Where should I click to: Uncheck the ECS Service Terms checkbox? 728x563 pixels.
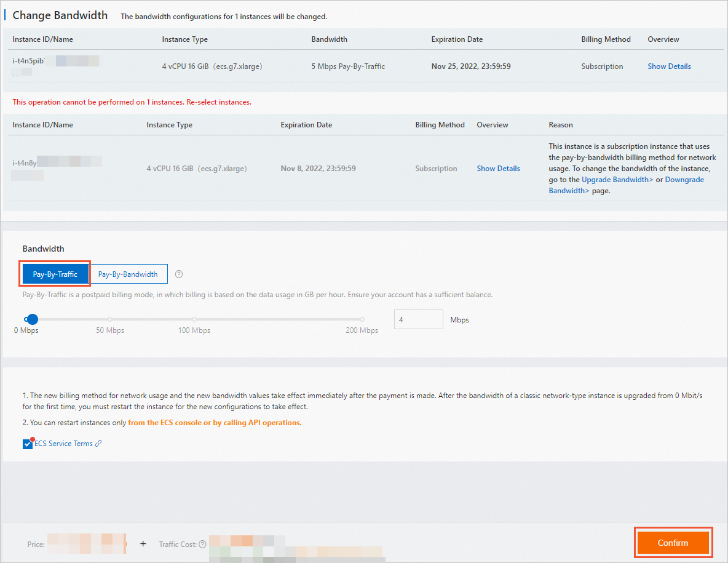pos(28,444)
